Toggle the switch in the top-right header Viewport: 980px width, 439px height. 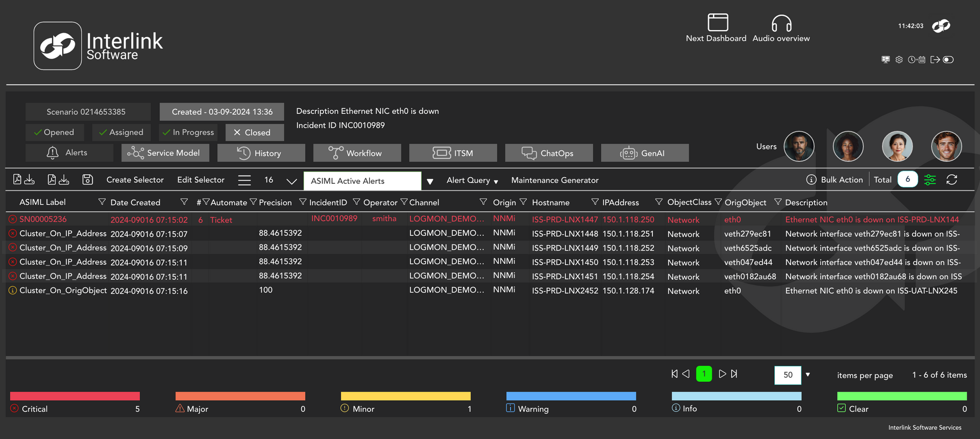(x=948, y=60)
